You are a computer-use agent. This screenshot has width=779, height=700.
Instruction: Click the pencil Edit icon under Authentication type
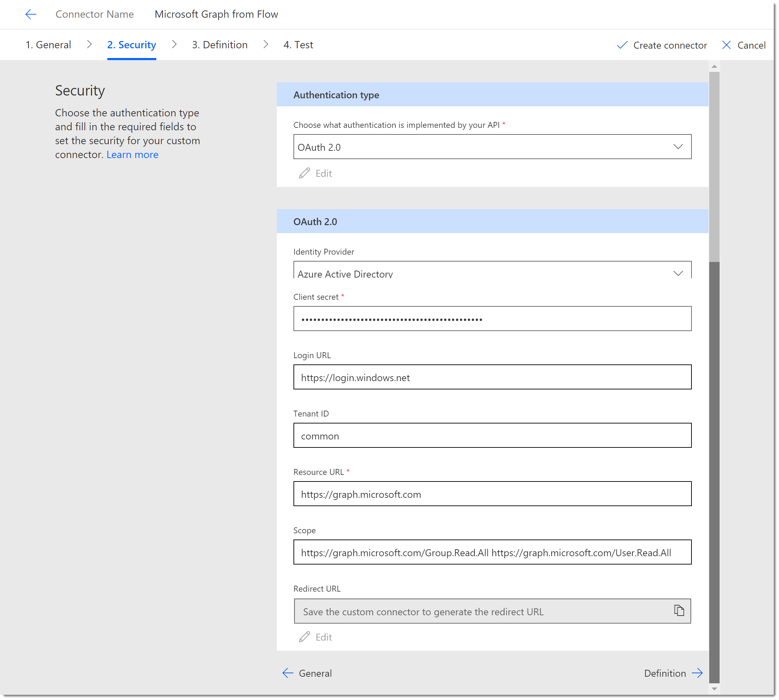pyautogui.click(x=304, y=173)
